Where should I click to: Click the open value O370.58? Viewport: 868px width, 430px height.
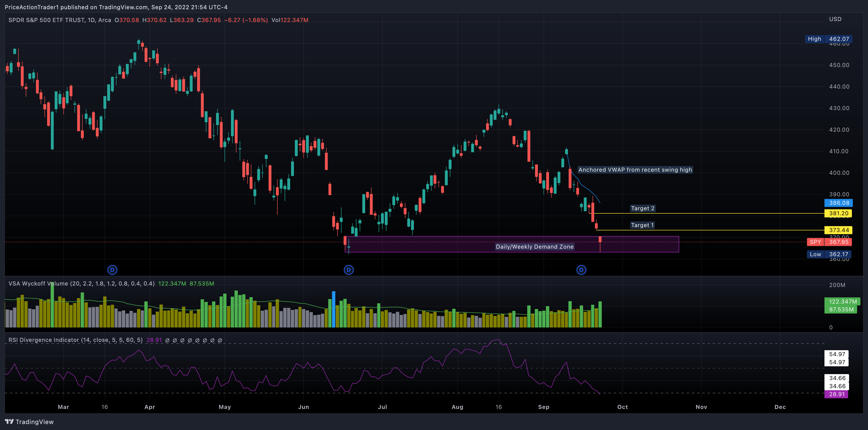point(127,20)
